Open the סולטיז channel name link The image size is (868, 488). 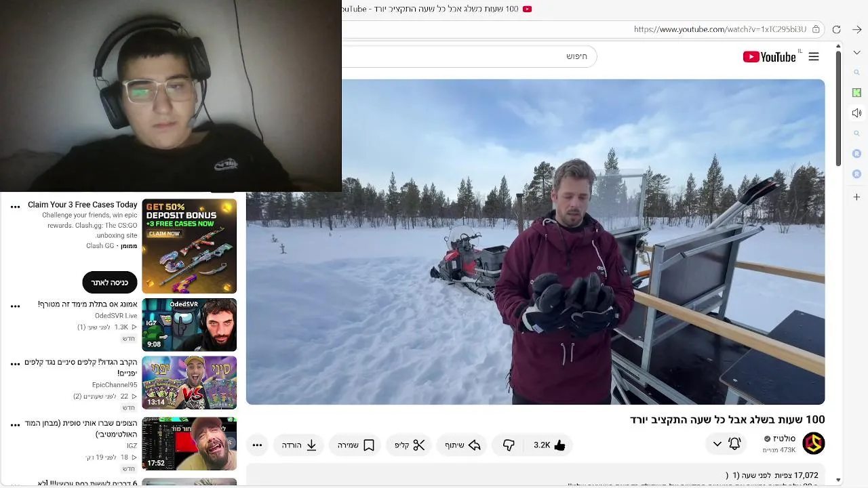coord(784,439)
